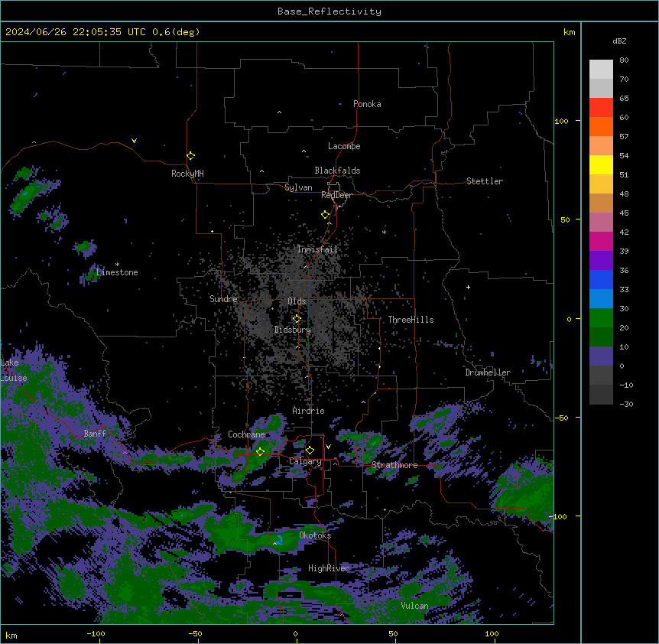659x644 pixels.
Task: Click the yellow diamond marker south of RedDeer
Action: point(326,215)
